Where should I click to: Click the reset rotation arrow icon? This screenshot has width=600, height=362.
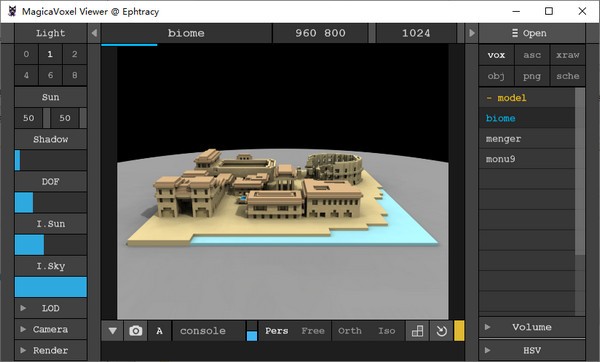(441, 331)
